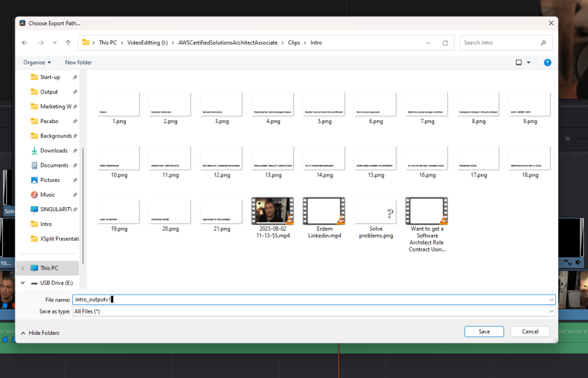Click This PC in the address breadcrumb
The height and width of the screenshot is (378, 588).
(x=108, y=43)
